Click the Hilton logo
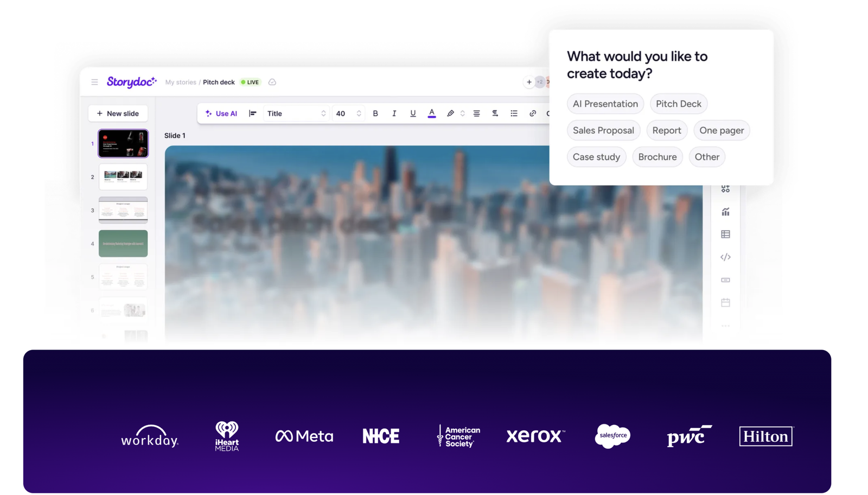868x495 pixels. click(x=766, y=436)
